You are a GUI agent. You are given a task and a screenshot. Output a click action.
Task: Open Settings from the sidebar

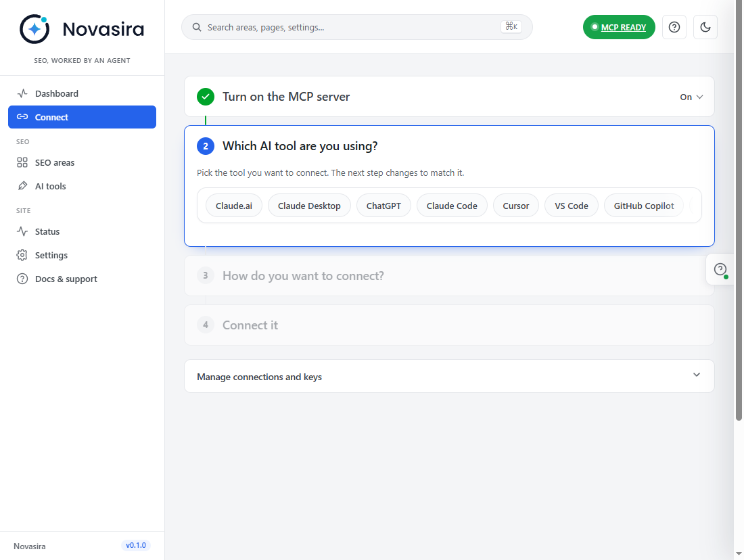82,256
